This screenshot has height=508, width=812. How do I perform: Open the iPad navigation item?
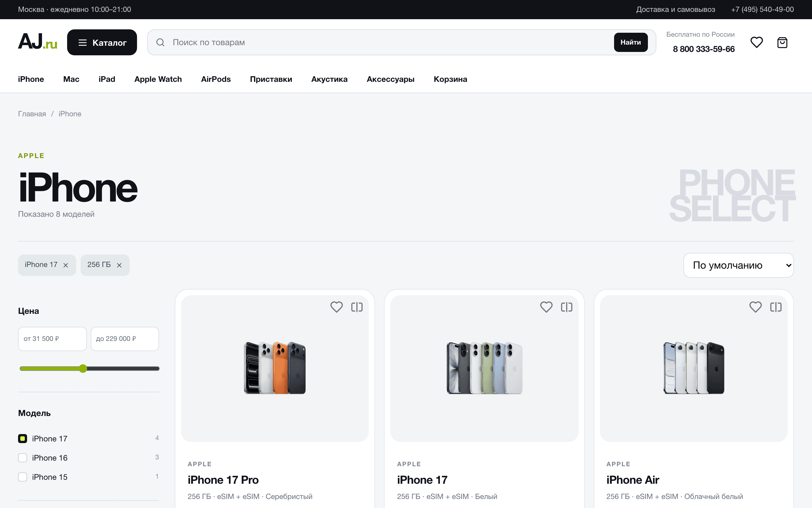[x=107, y=79]
